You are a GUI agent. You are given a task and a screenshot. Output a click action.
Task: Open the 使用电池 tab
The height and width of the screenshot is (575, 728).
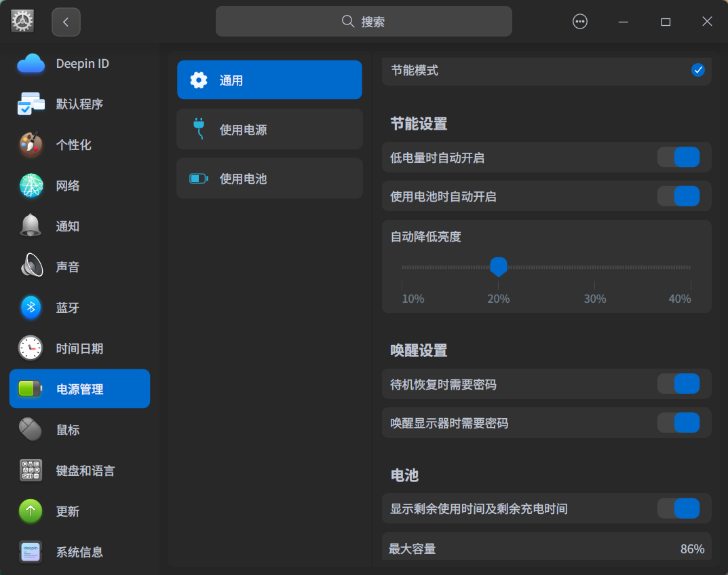point(269,178)
